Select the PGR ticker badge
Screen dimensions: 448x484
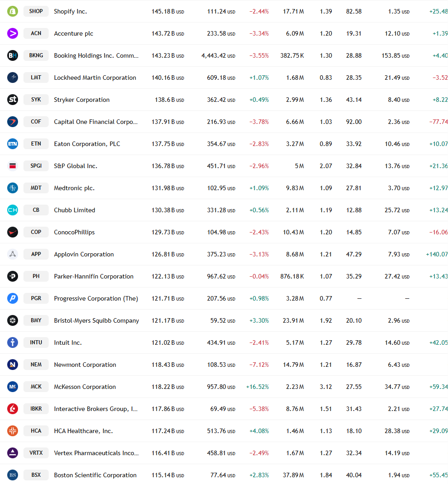coord(36,298)
